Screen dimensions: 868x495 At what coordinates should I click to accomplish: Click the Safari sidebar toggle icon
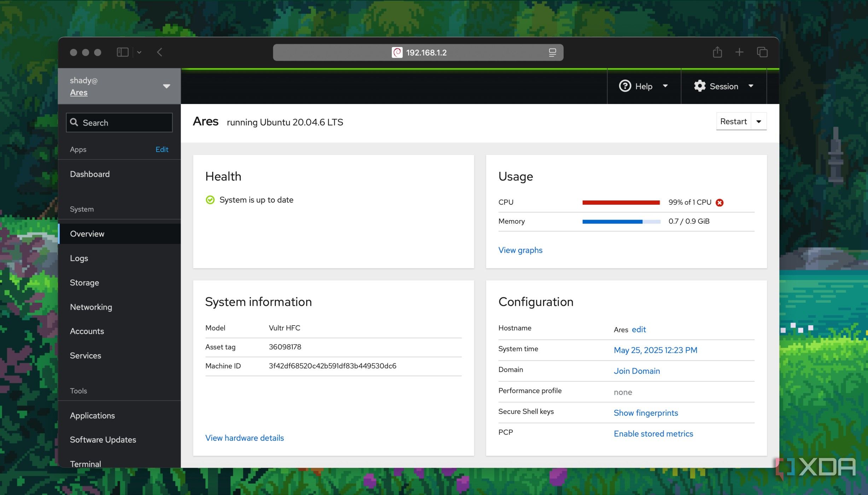click(122, 52)
